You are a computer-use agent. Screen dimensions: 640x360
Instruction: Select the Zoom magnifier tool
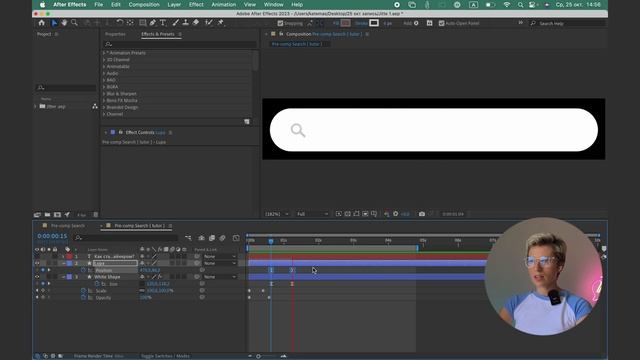point(74,23)
